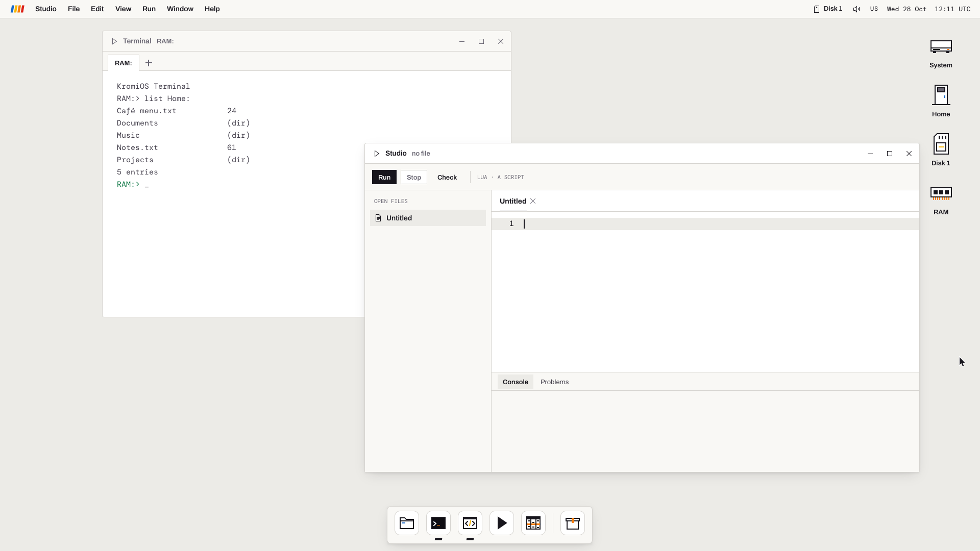Click the Stop button in Studio
Image resolution: width=980 pixels, height=551 pixels.
pyautogui.click(x=414, y=177)
